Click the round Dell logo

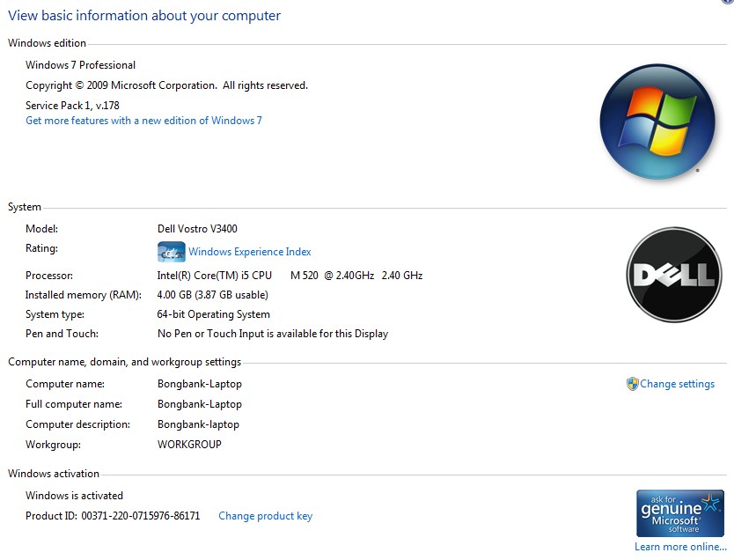(672, 275)
